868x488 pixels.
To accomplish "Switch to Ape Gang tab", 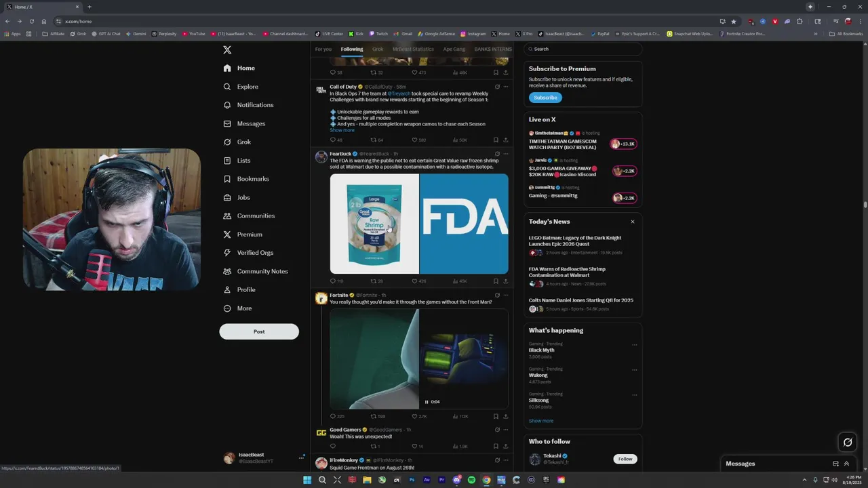I will [x=454, y=49].
